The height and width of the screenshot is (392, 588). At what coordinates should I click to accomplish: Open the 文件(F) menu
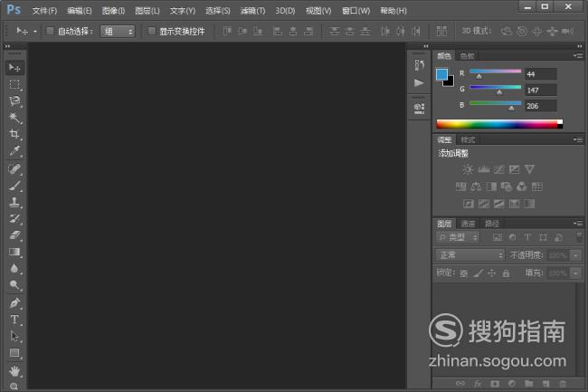(x=44, y=11)
